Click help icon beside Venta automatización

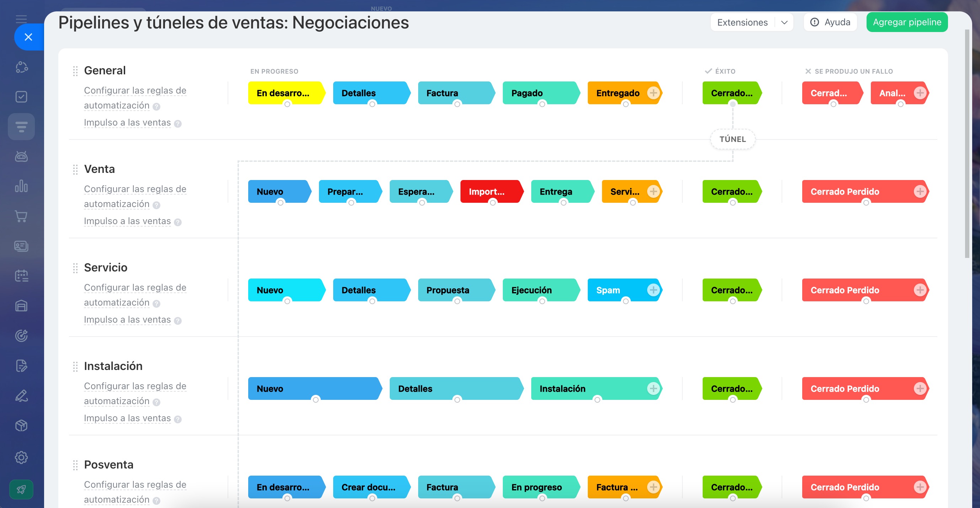(156, 205)
